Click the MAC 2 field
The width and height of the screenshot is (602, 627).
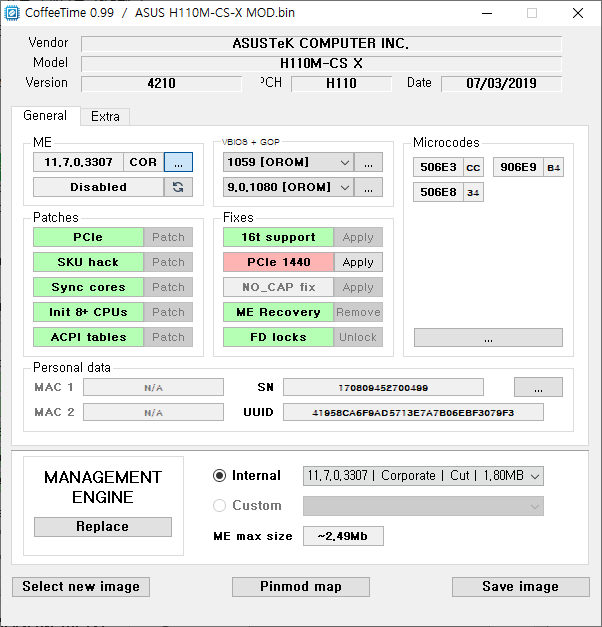pyautogui.click(x=153, y=412)
